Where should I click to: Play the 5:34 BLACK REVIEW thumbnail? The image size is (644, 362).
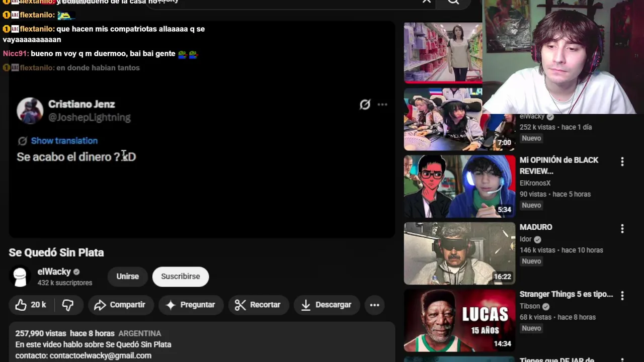[459, 187]
